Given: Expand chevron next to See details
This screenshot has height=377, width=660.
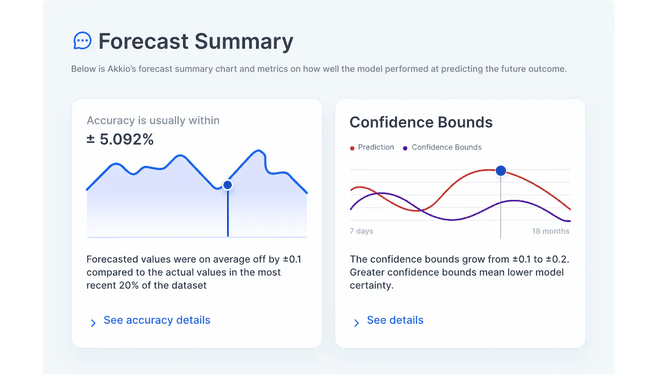Looking at the screenshot, I should [357, 323].
